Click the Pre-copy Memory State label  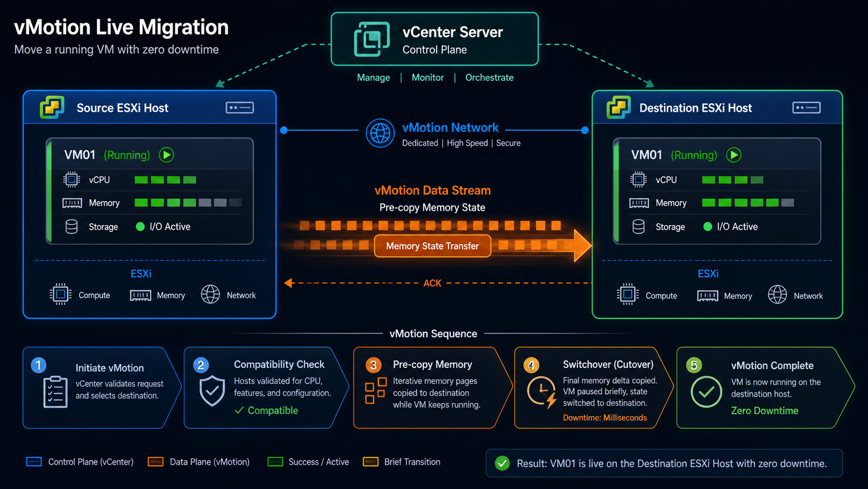(432, 207)
